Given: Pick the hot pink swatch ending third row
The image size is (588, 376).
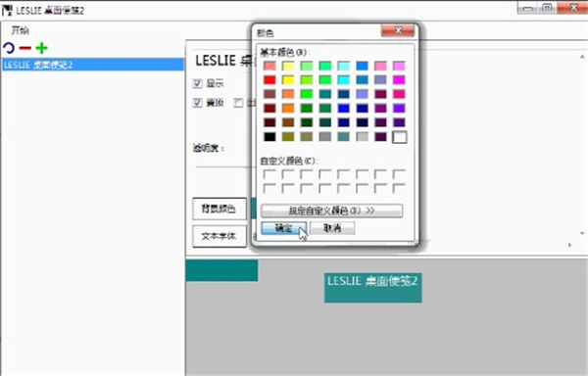Looking at the screenshot, I should pos(400,94).
